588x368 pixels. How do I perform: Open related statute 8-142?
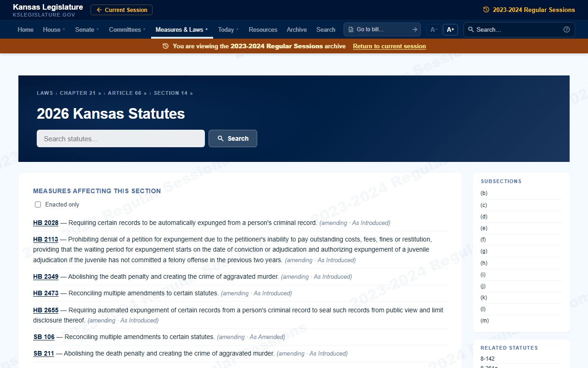tap(487, 359)
